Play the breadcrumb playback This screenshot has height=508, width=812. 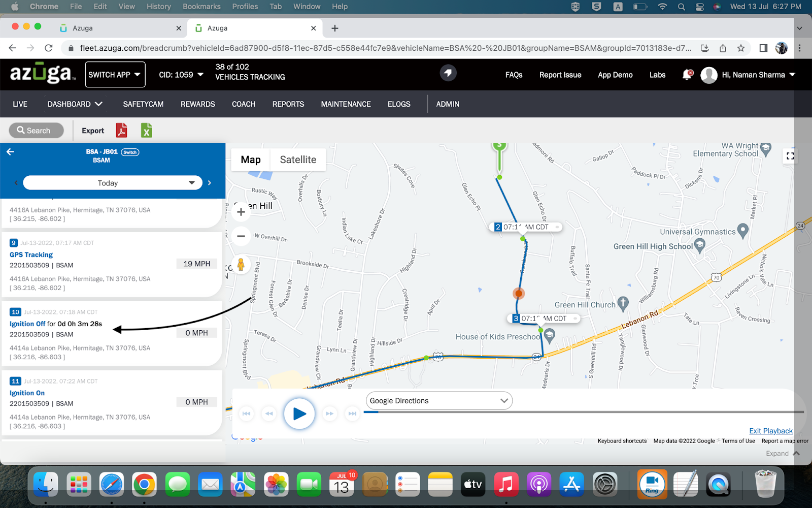(299, 414)
